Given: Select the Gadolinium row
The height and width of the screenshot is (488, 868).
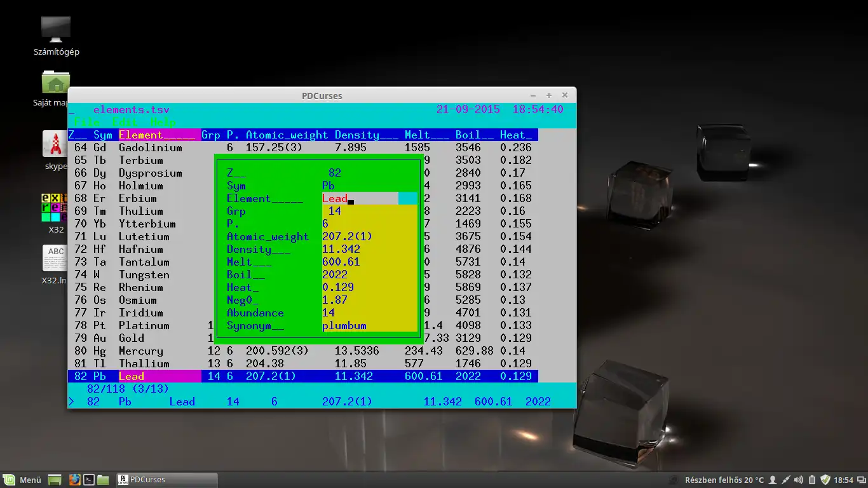Looking at the screenshot, I should pos(303,147).
